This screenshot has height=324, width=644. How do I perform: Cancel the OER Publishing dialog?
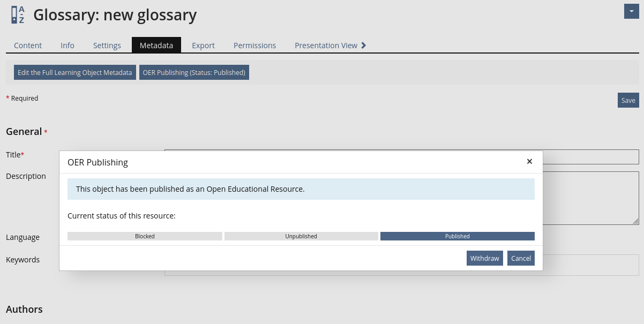pyautogui.click(x=521, y=258)
